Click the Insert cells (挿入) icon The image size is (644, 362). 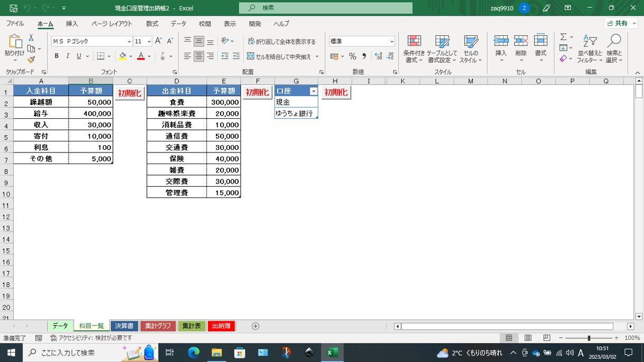[501, 41]
